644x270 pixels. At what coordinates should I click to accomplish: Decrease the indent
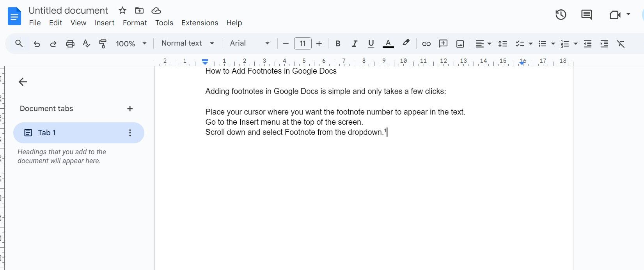point(588,44)
